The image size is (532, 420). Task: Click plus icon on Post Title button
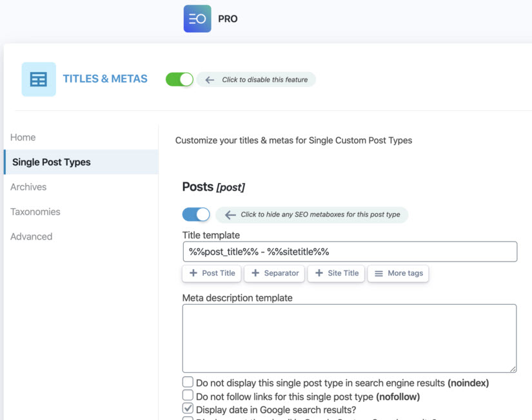(x=193, y=273)
